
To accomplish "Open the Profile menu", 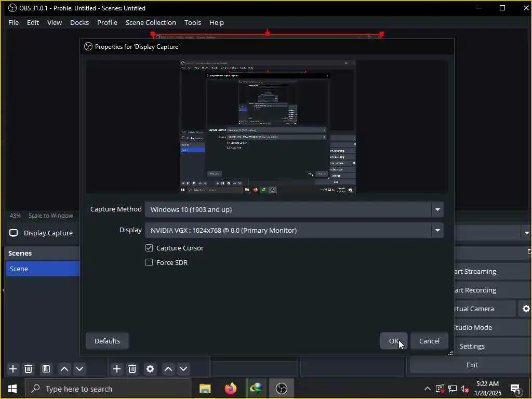I will tap(107, 22).
